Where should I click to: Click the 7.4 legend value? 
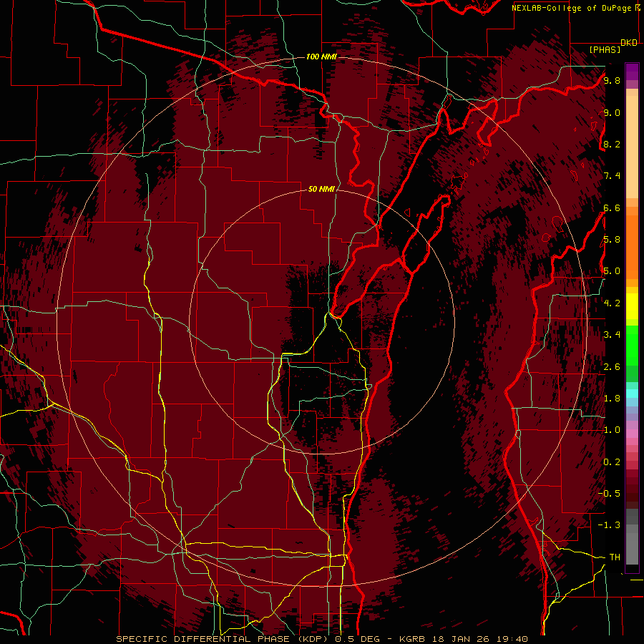pyautogui.click(x=612, y=176)
